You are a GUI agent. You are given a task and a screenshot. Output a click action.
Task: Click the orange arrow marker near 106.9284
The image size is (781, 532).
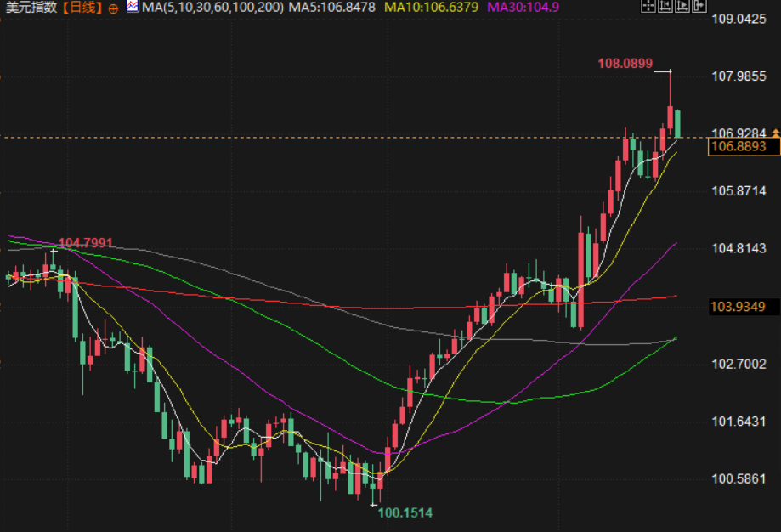pyautogui.click(x=776, y=133)
